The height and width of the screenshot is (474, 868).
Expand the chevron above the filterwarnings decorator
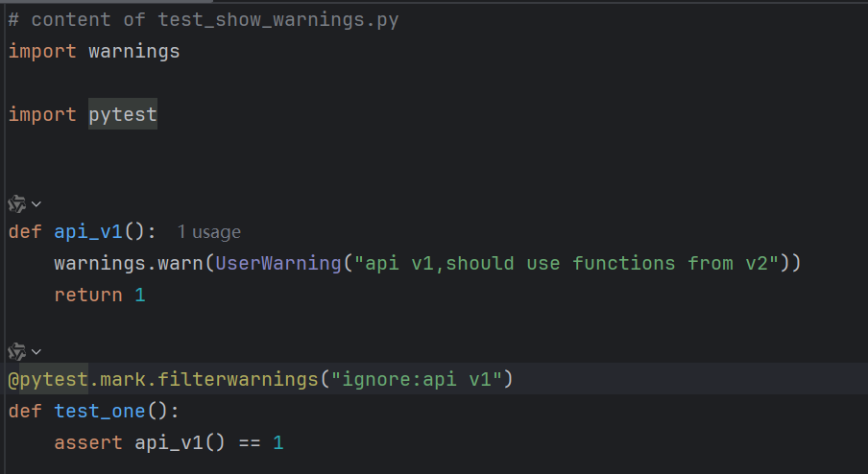pyautogui.click(x=36, y=352)
